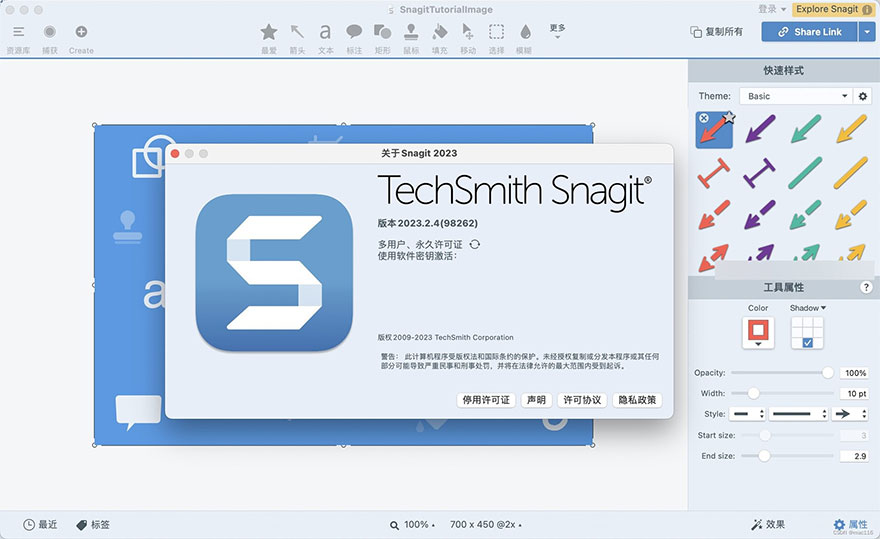Select the green dashed arrow style

[805, 215]
